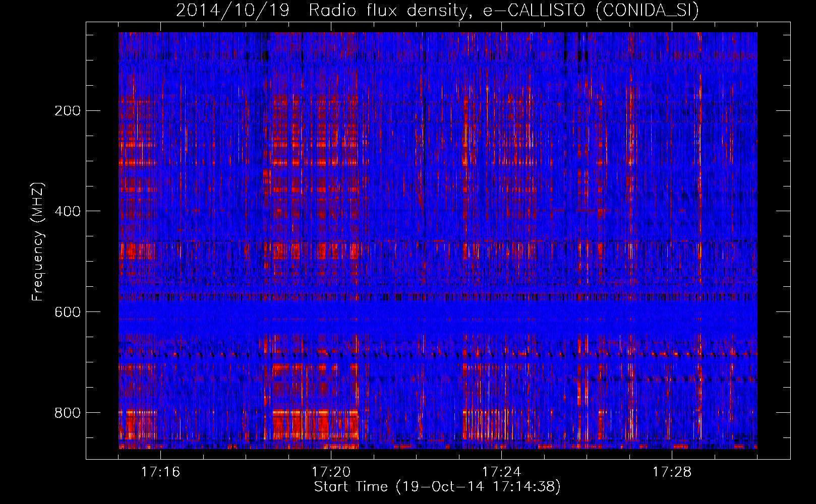Image resolution: width=816 pixels, height=504 pixels.
Task: Click the 800 frequency tick label
Action: point(67,413)
